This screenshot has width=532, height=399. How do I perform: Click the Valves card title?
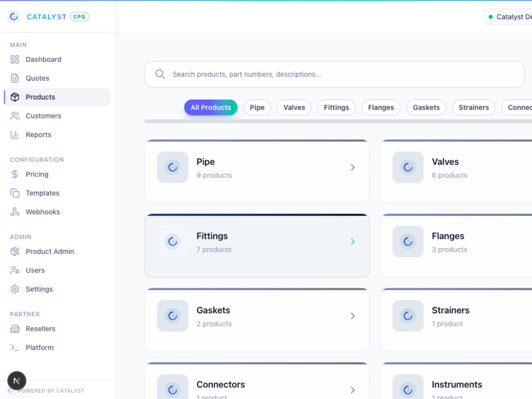[x=445, y=162]
